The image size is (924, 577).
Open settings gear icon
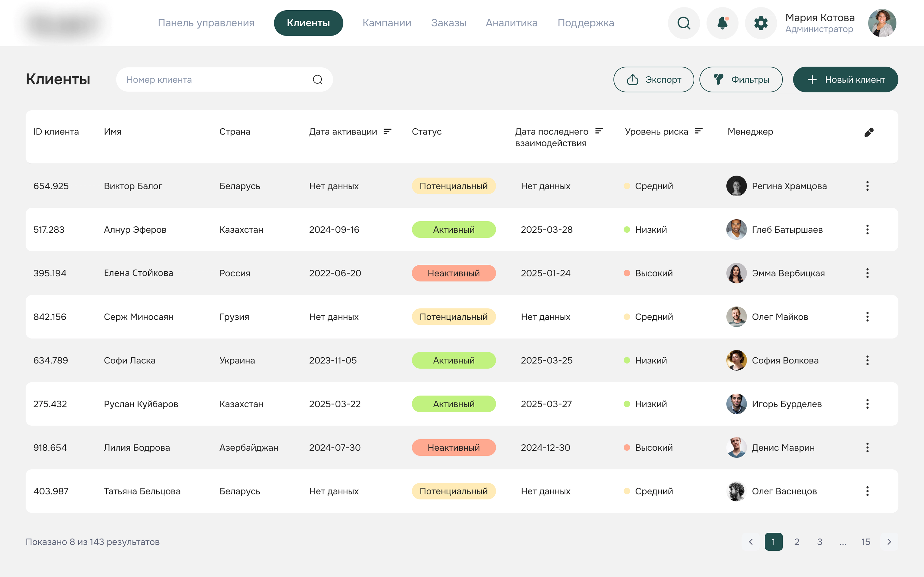[761, 23]
